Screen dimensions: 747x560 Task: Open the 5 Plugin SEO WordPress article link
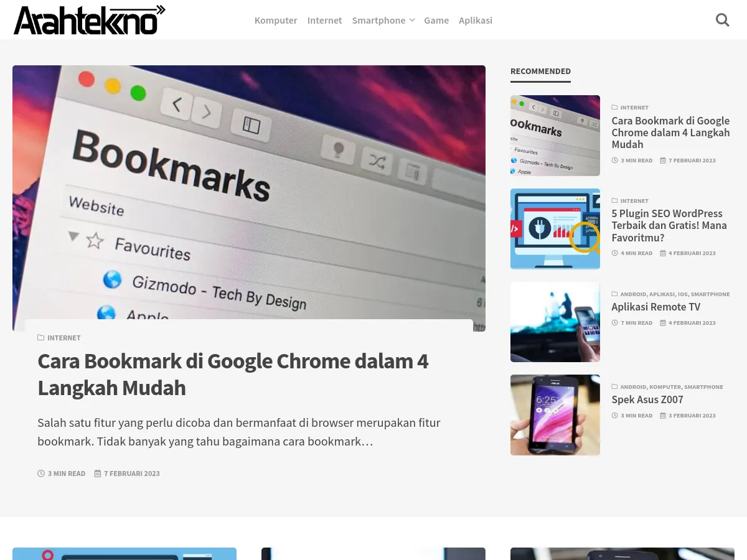669,225
